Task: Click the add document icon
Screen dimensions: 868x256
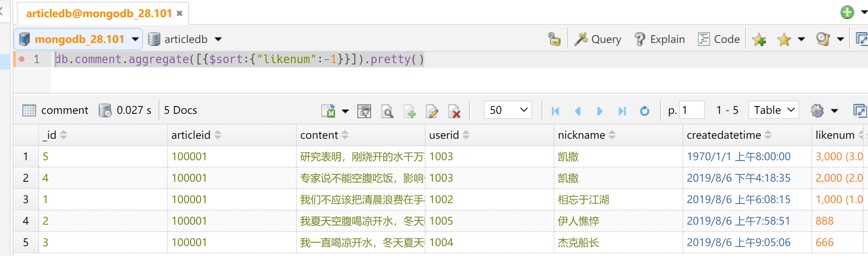Action: click(x=410, y=111)
